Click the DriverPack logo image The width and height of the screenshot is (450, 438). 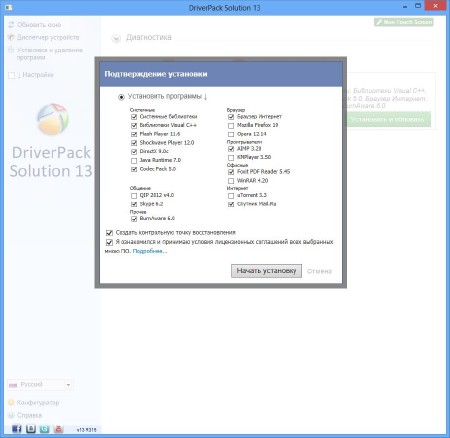point(53,119)
